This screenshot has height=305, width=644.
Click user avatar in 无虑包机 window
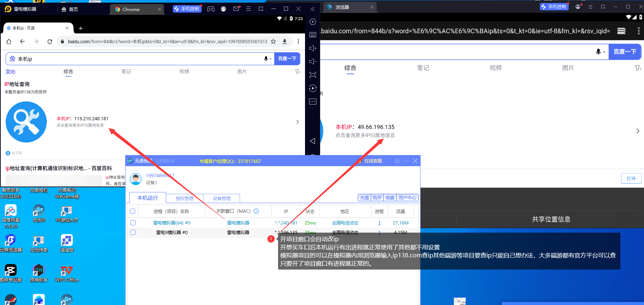pos(136,179)
